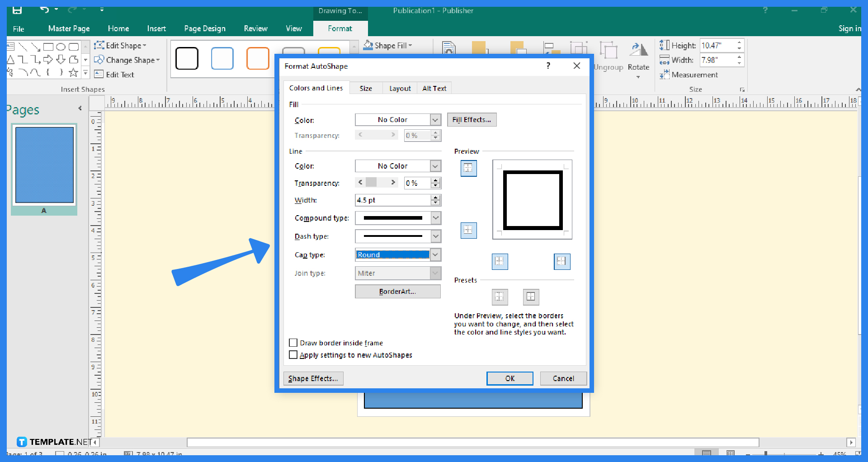Image resolution: width=868 pixels, height=462 pixels.
Task: Select page A thumbnail in Pages panel
Action: (x=44, y=165)
